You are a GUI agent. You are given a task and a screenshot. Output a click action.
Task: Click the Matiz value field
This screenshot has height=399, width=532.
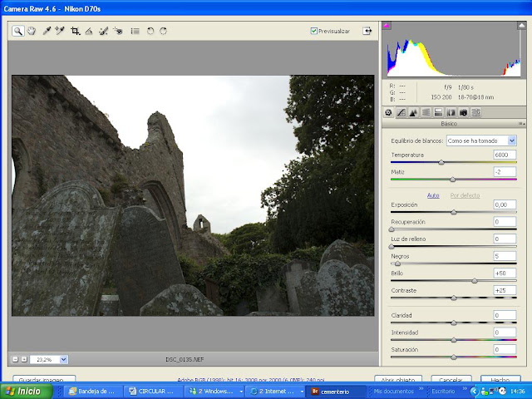505,172
